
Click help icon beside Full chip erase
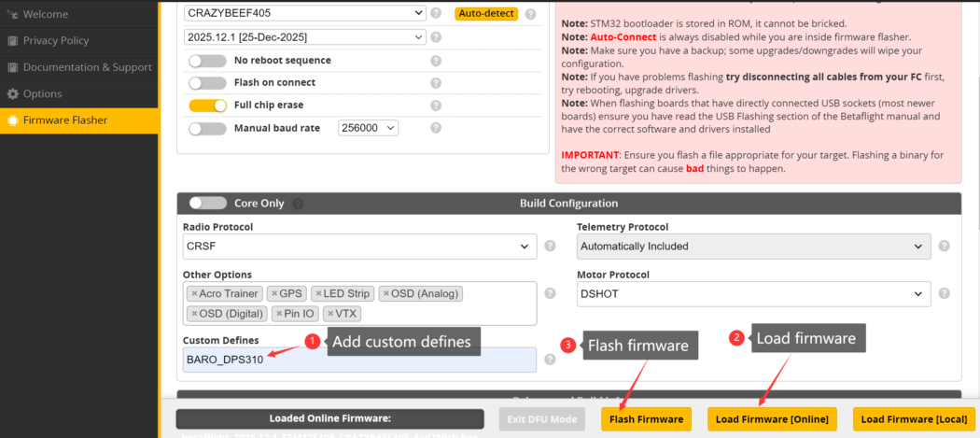436,106
